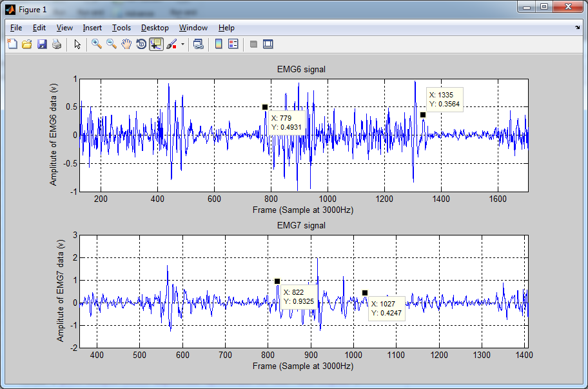The image size is (588, 389).
Task: Click the red brush color swatch
Action: click(175, 47)
